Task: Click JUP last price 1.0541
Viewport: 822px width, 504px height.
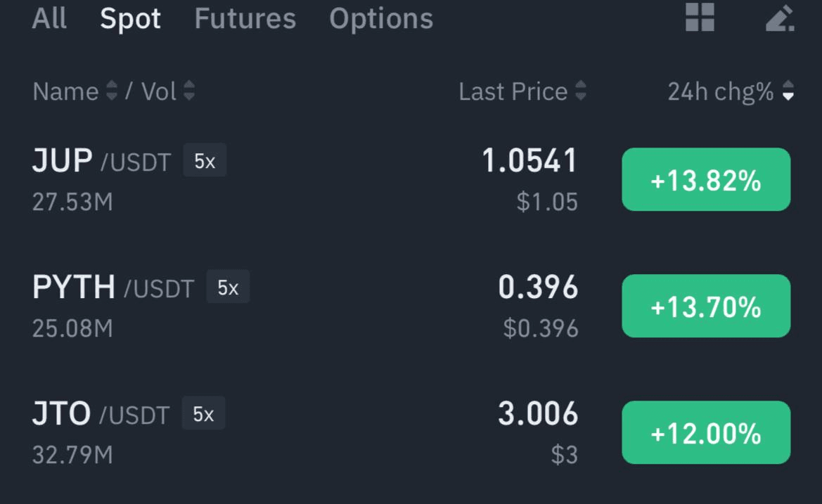Action: tap(529, 160)
